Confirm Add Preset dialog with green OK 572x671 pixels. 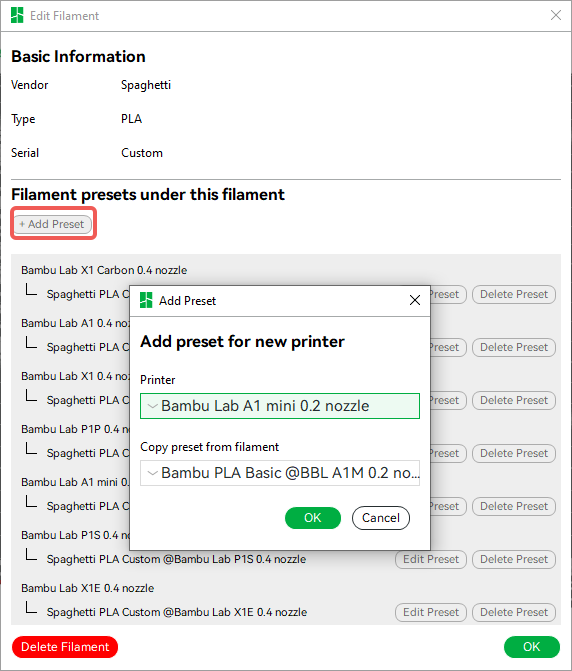(313, 518)
